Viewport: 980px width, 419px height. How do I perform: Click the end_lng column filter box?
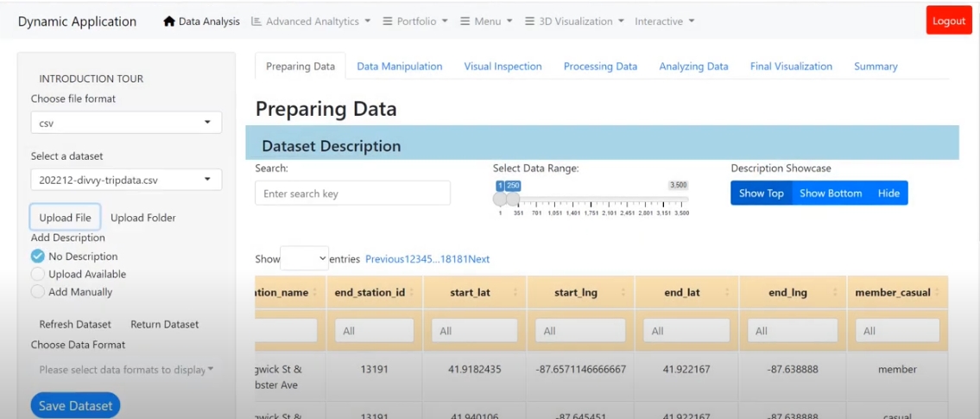(793, 331)
